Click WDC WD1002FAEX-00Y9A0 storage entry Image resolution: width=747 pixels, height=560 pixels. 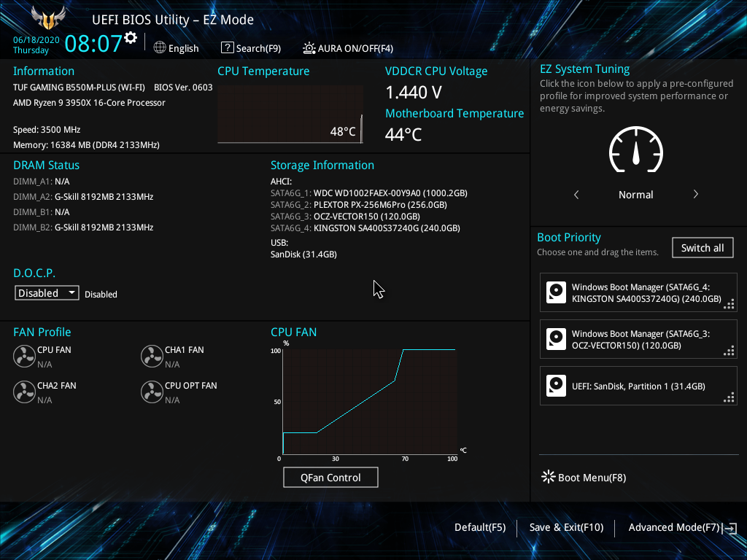(368, 192)
